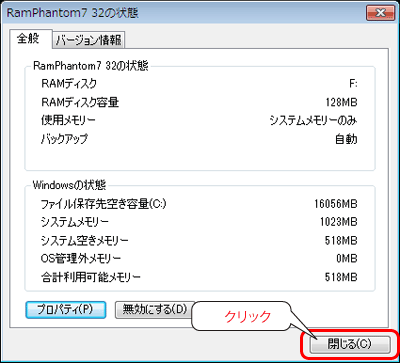
Task: Click the F: drive letter value
Action: [353, 84]
